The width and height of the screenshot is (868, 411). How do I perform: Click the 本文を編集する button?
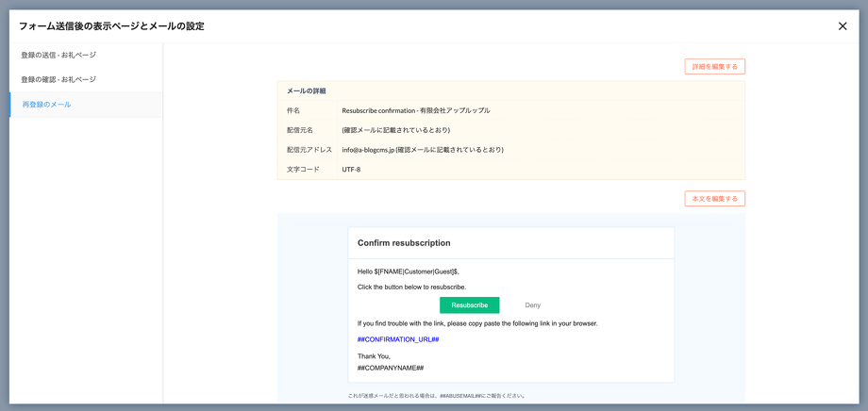(714, 199)
